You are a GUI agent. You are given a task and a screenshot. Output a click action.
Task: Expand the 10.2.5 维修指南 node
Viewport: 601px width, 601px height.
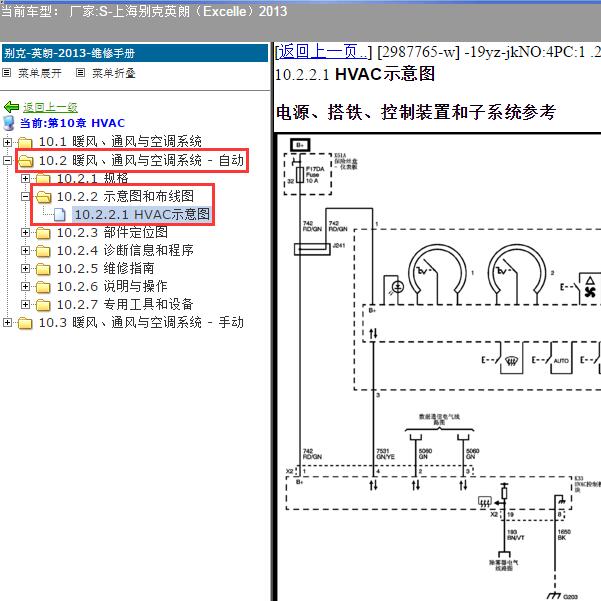[25, 268]
